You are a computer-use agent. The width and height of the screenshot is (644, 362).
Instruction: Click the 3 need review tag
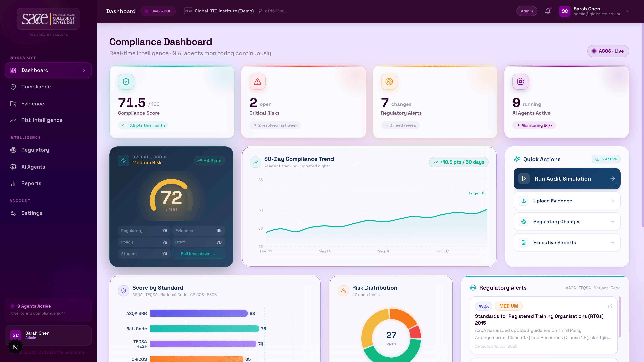pyautogui.click(x=400, y=125)
